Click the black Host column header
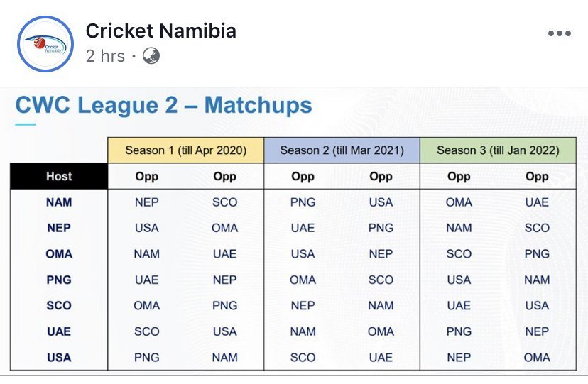Viewport: 588px width, 384px height. [59, 176]
